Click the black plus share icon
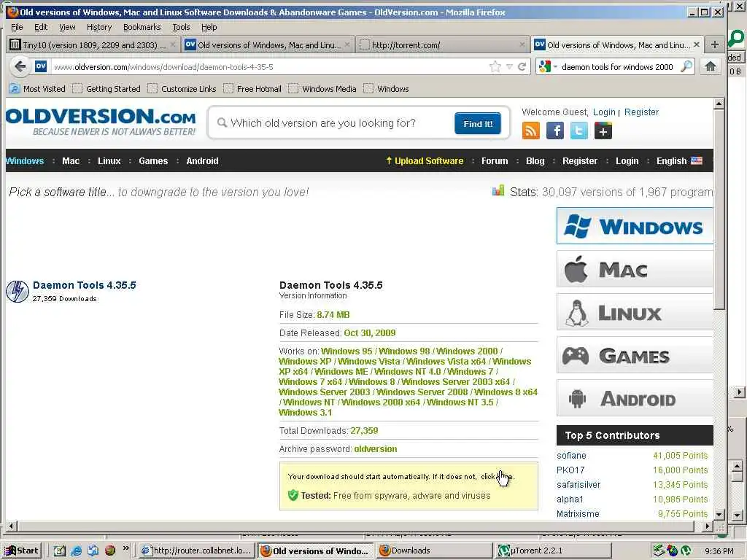The height and width of the screenshot is (560, 747). coord(603,131)
